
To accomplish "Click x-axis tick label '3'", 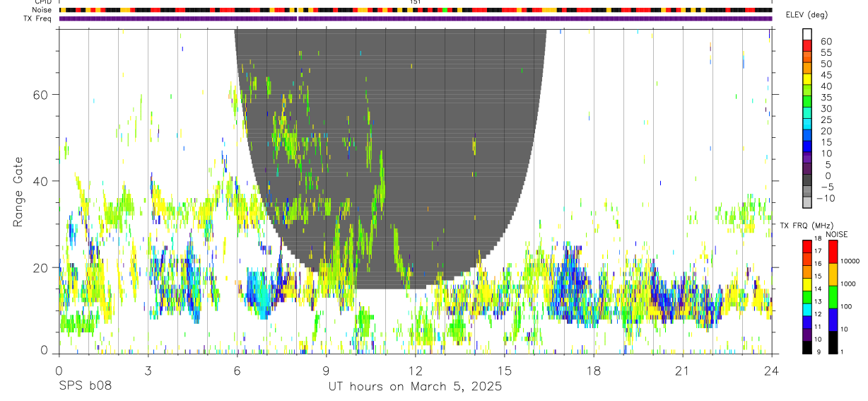I will click(x=148, y=371).
